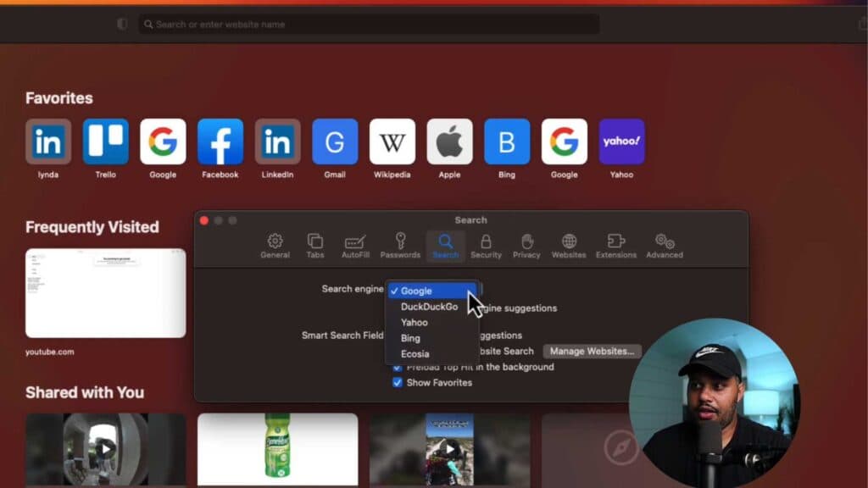Choose Bing as search engine
868x488 pixels.
(x=431, y=338)
